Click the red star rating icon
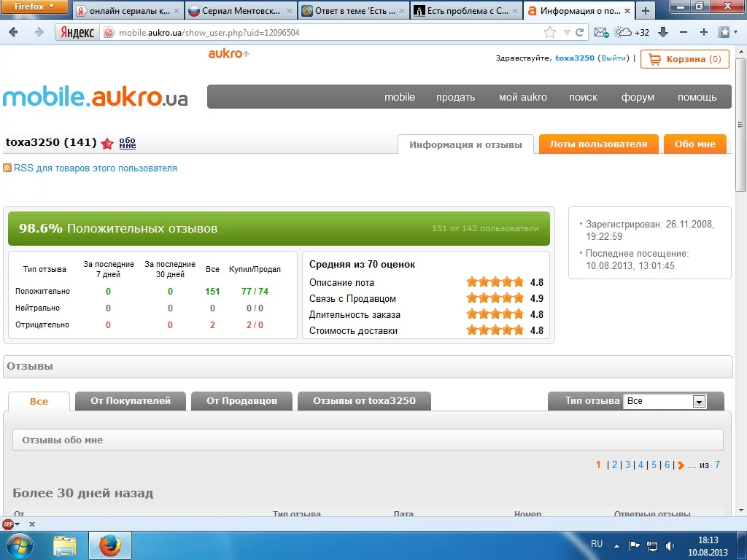 click(x=107, y=144)
